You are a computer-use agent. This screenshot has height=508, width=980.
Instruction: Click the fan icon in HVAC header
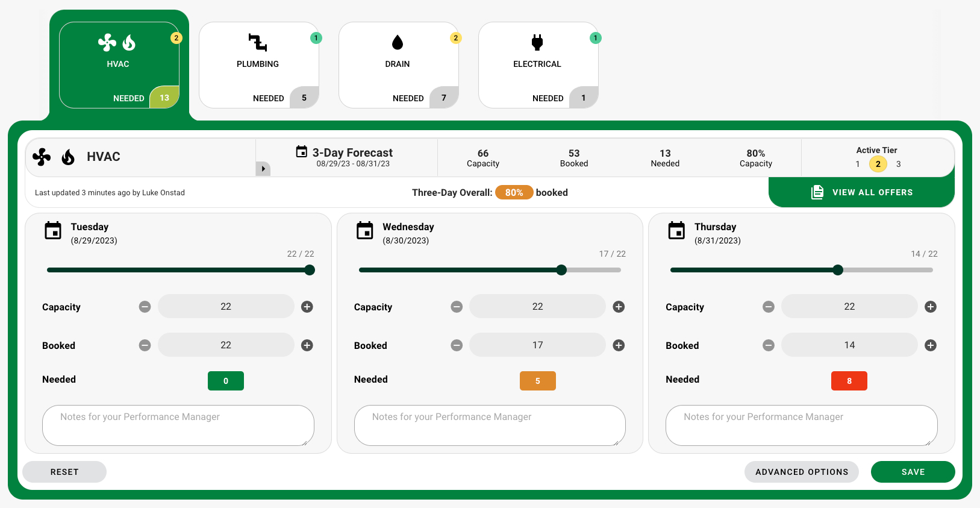point(42,157)
